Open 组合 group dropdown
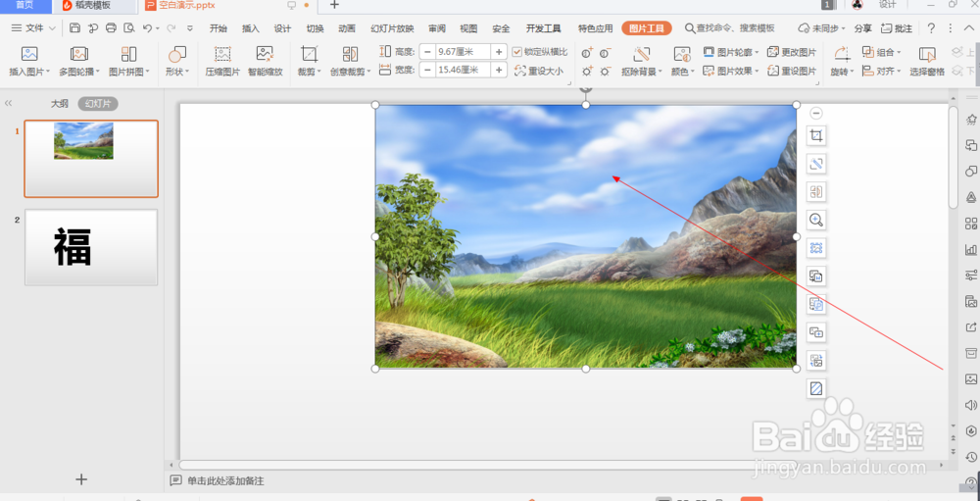980x501 pixels. [x=881, y=52]
